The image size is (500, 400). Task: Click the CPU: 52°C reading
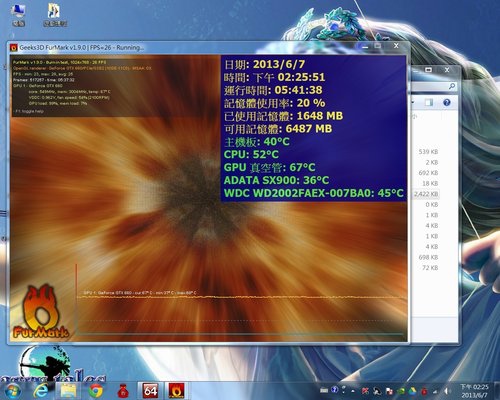pos(251,154)
